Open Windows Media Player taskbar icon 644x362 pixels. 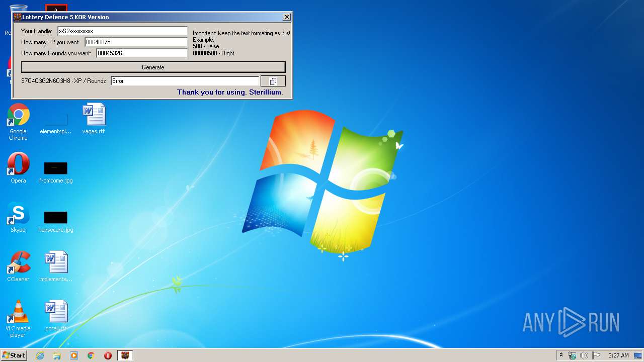pos(74,355)
